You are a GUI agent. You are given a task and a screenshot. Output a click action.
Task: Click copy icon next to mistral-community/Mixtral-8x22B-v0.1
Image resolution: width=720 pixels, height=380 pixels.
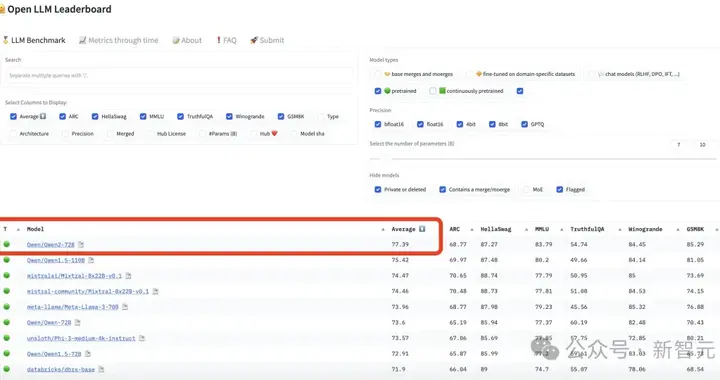tap(155, 291)
